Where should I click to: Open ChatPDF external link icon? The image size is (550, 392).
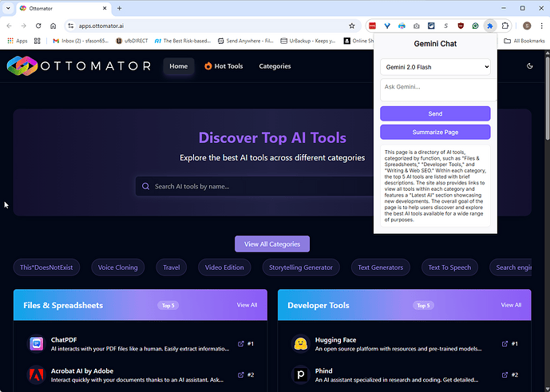point(240,343)
